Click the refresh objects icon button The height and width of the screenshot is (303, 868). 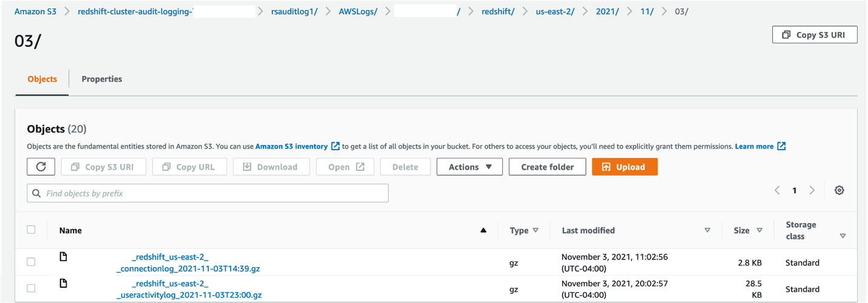[x=41, y=167]
